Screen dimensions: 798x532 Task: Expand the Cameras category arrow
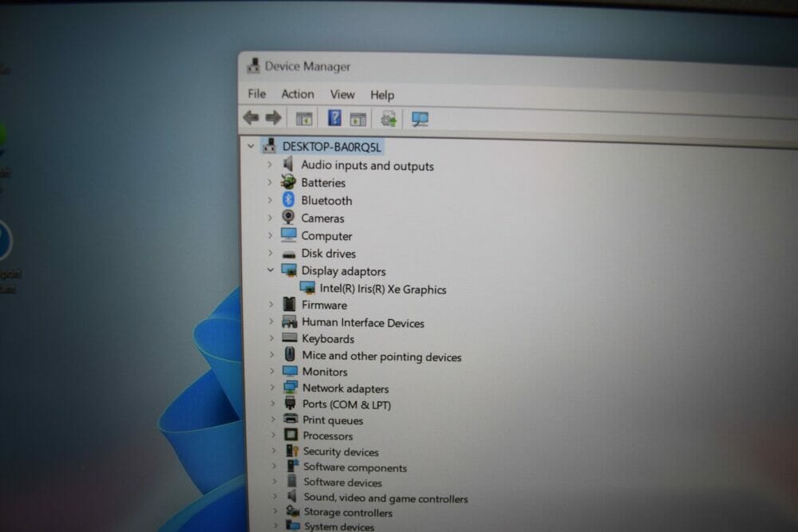point(271,218)
